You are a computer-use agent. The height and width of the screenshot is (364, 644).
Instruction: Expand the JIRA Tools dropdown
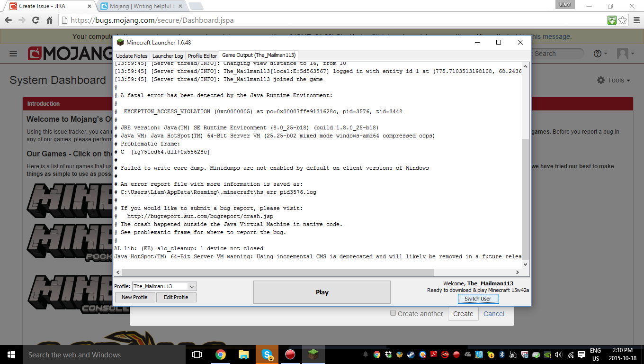[x=614, y=80]
